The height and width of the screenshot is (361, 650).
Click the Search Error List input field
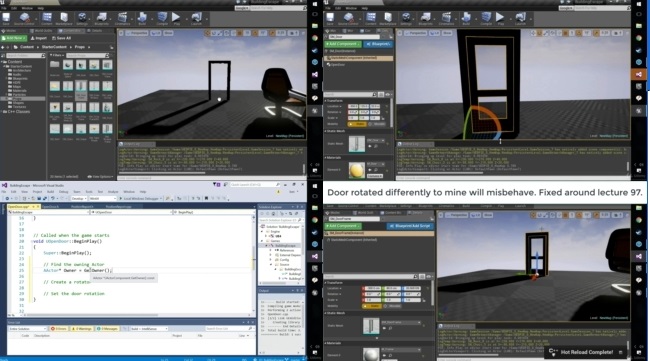click(x=229, y=329)
